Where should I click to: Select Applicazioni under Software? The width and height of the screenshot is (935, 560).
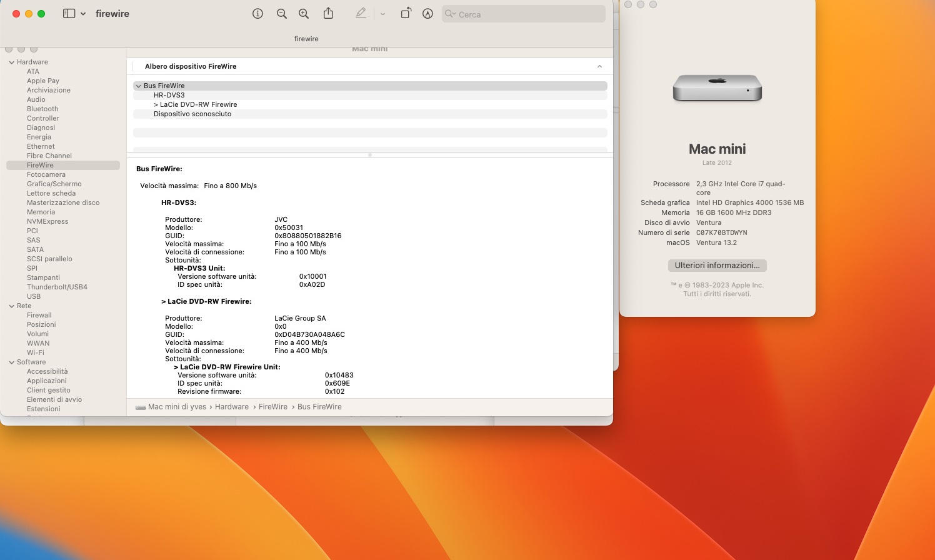(x=47, y=381)
